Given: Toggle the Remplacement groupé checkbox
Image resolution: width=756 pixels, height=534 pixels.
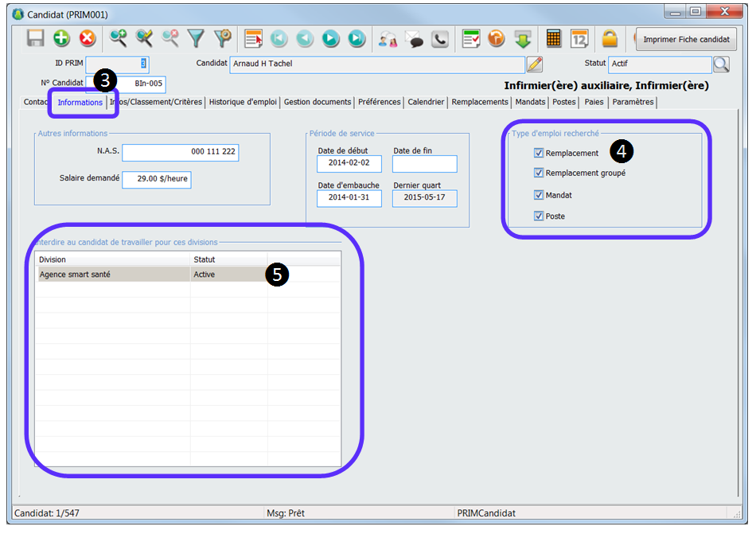Looking at the screenshot, I should pyautogui.click(x=540, y=173).
